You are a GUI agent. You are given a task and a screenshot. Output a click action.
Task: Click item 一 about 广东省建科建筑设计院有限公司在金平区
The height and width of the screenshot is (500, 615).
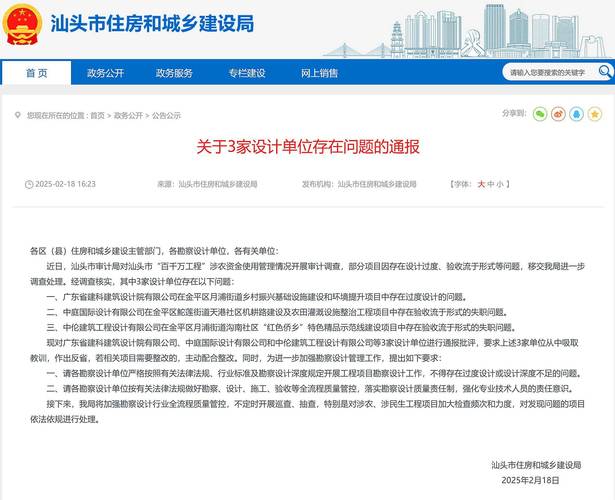[257, 297]
